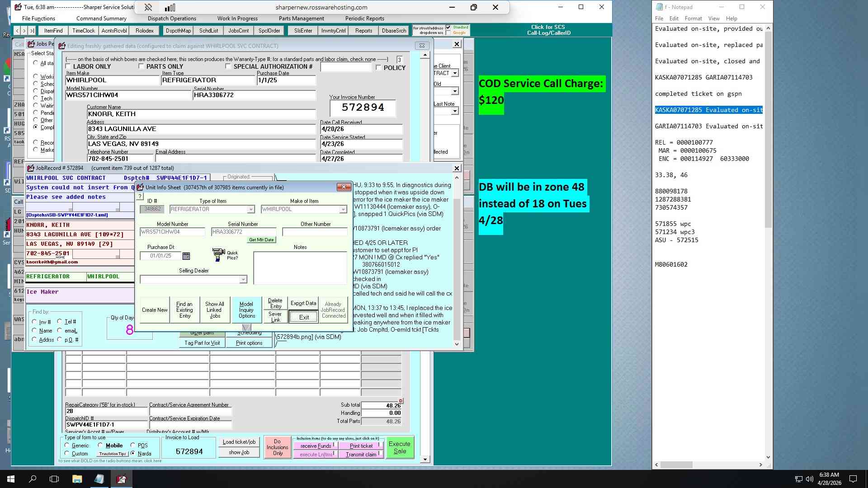The width and height of the screenshot is (868, 488).
Task: Click the Windows Start button
Action: tap(11, 479)
